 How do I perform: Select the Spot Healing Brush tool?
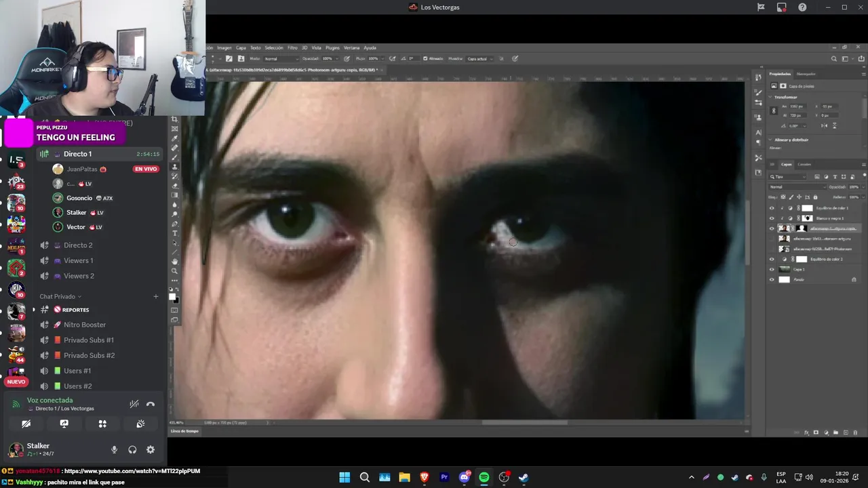(x=175, y=148)
